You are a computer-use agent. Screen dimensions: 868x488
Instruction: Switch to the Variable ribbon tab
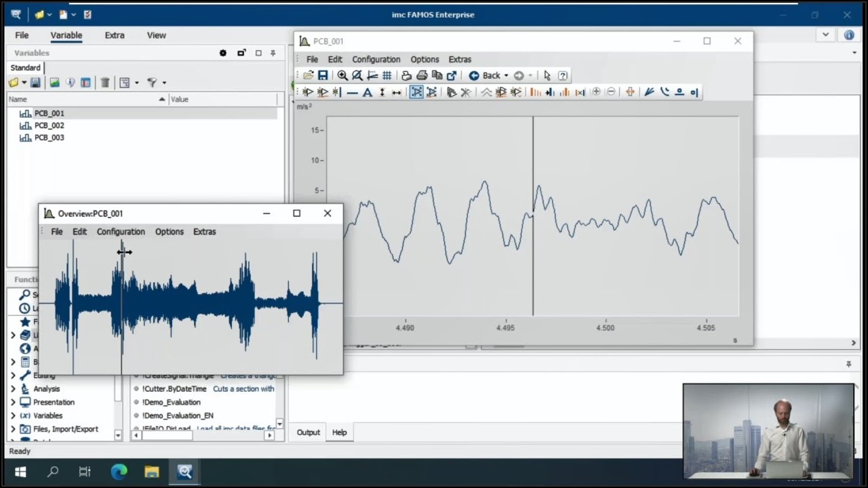click(x=66, y=35)
